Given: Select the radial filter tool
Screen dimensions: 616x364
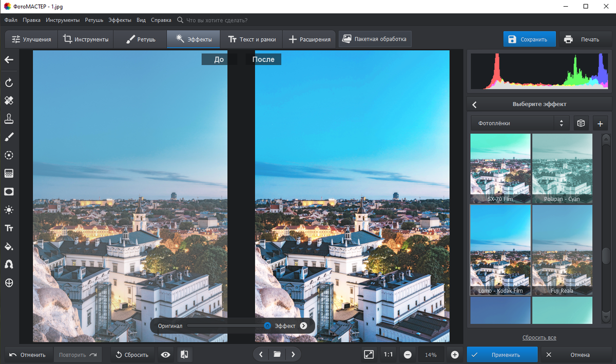Looking at the screenshot, I should click(x=9, y=155).
